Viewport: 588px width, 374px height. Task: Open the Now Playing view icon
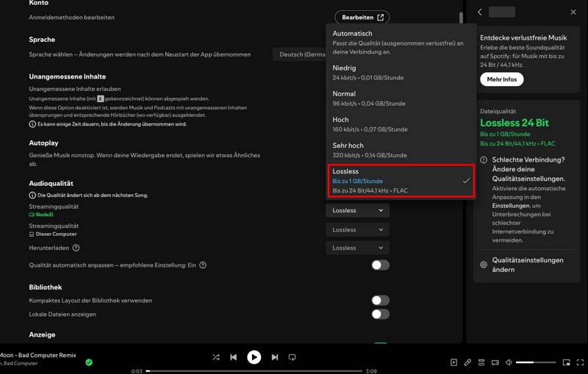[x=453, y=362]
